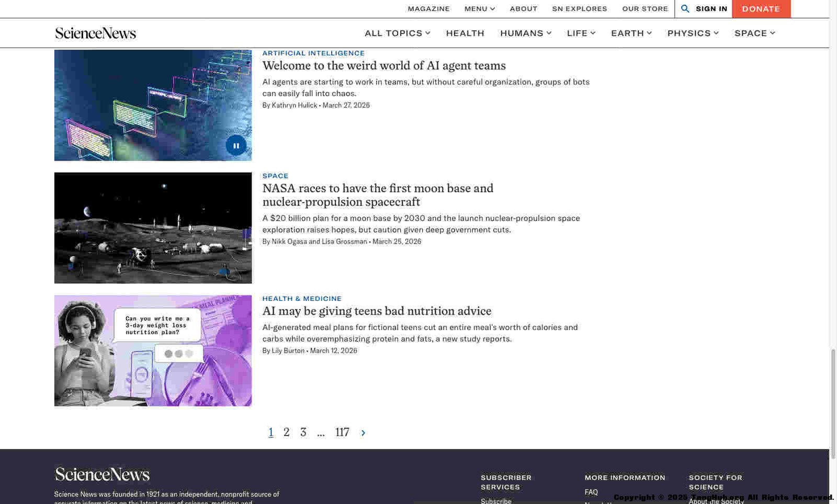Open the Science News logo in header
Viewport: 837px width, 504px height.
tap(96, 33)
